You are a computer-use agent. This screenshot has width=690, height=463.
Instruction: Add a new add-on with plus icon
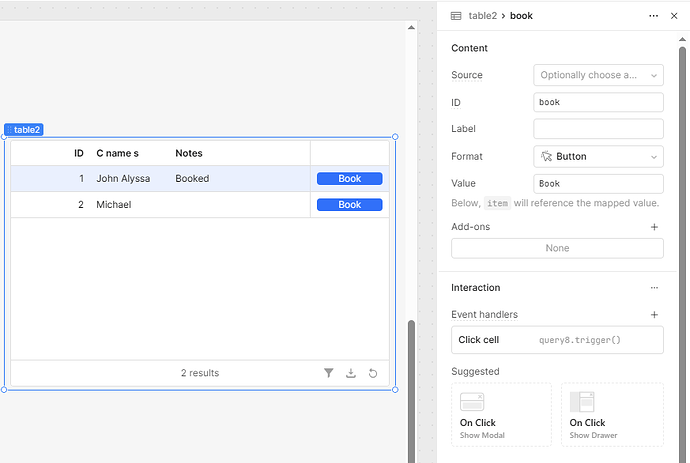tap(654, 227)
